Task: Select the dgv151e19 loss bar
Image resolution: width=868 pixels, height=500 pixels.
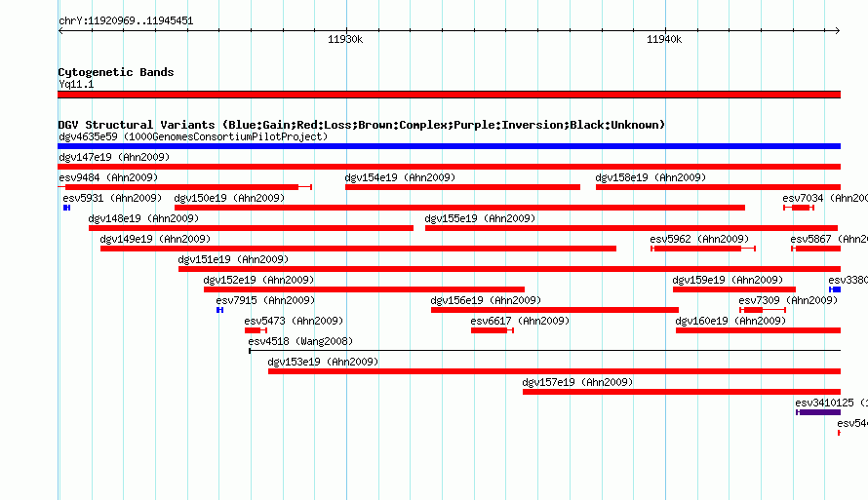Action: [509, 269]
